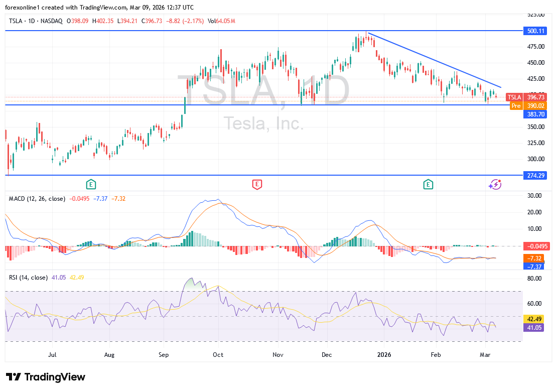Click the yellow 42.49 RSI label

533,319
